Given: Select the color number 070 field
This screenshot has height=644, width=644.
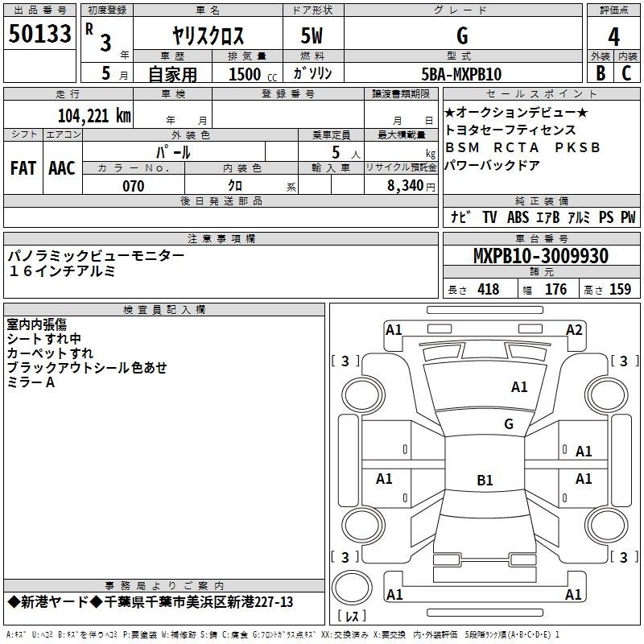Looking at the screenshot, I should point(133,186).
